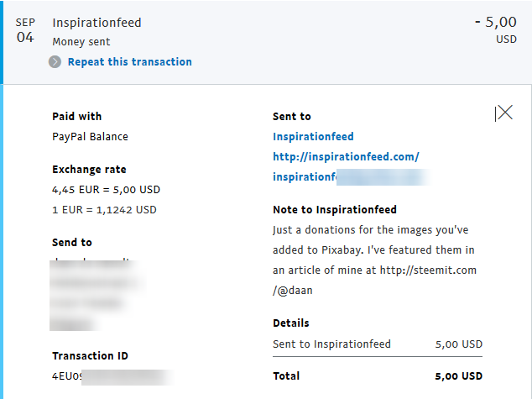Click Repeat this transaction link
The image size is (532, 399).
pos(129,62)
